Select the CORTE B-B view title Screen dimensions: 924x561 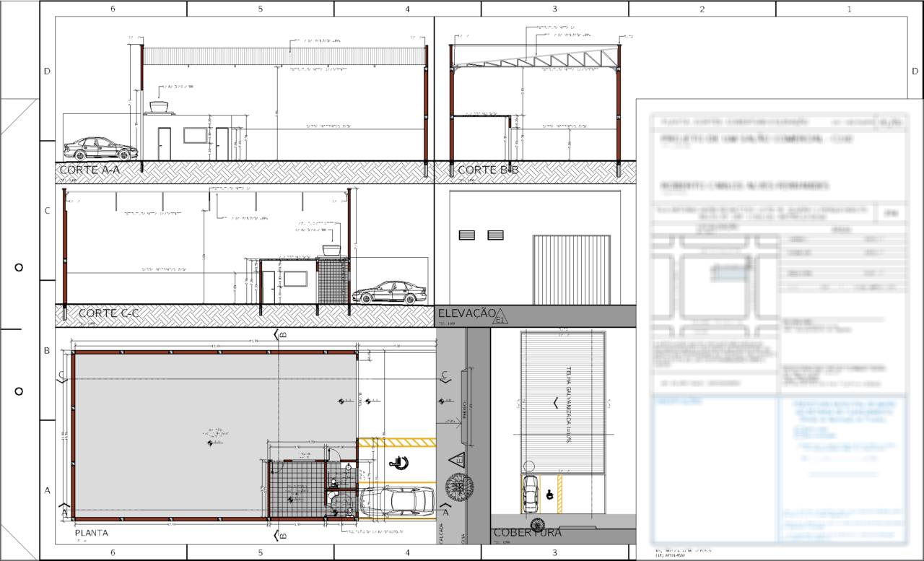[x=487, y=170]
